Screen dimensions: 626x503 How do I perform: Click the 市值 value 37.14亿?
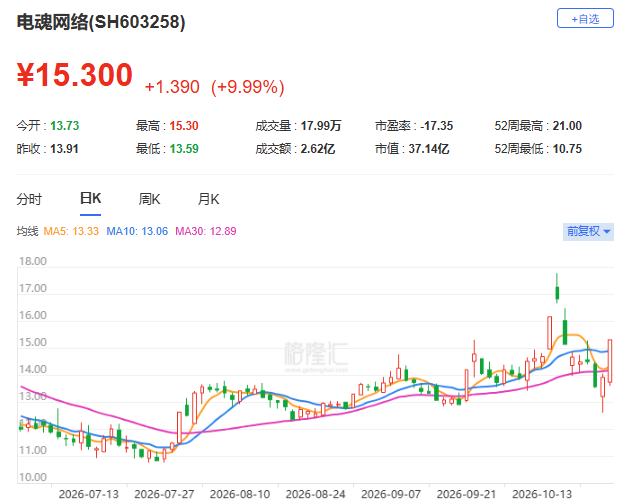[x=429, y=149]
